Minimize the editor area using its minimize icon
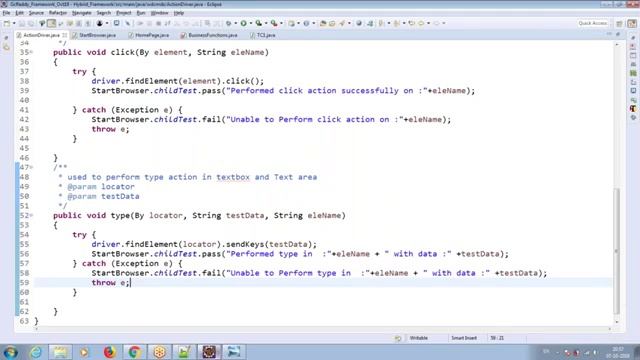 click(609, 34)
